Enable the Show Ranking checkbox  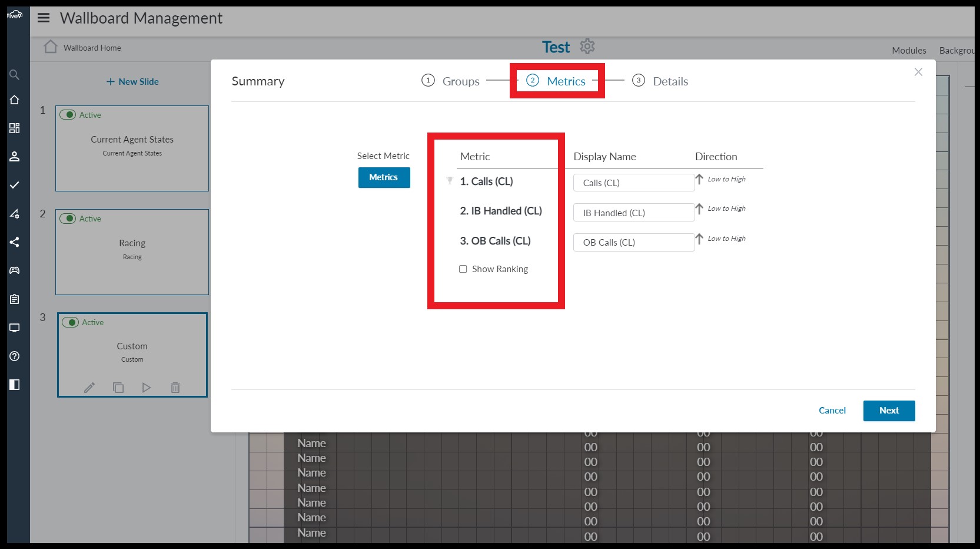(463, 269)
